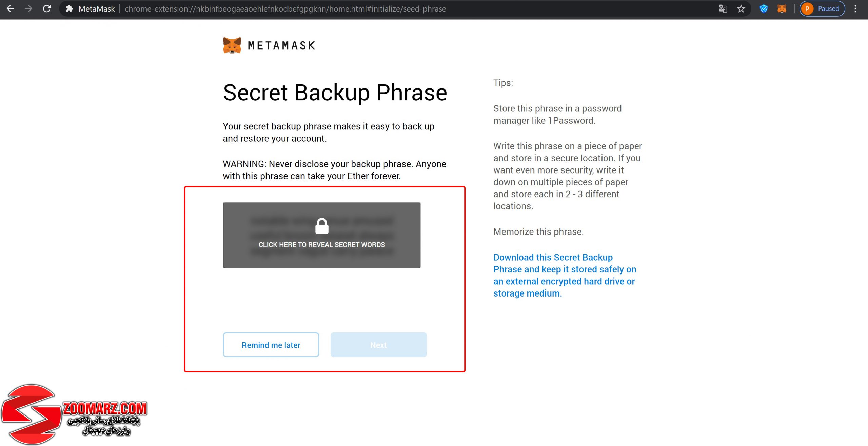The height and width of the screenshot is (446, 868).
Task: Open the Google Translate icon
Action: [723, 9]
